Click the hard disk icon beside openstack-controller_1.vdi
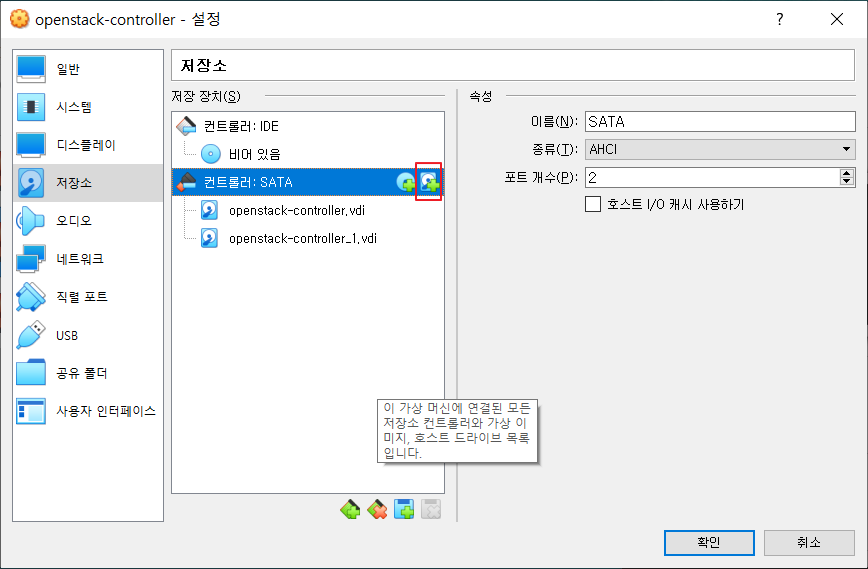This screenshot has height=569, width=868. [209, 239]
